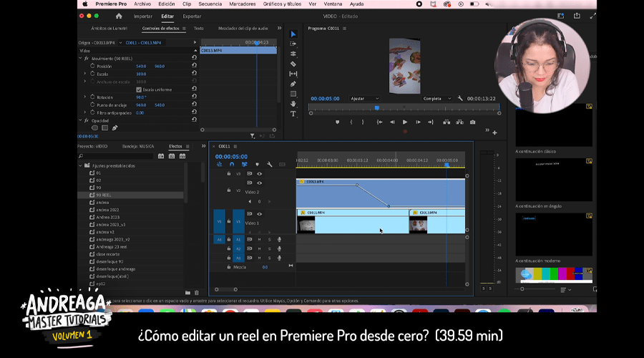Click the Importar workspace button
The image size is (644, 358).
point(143,16)
